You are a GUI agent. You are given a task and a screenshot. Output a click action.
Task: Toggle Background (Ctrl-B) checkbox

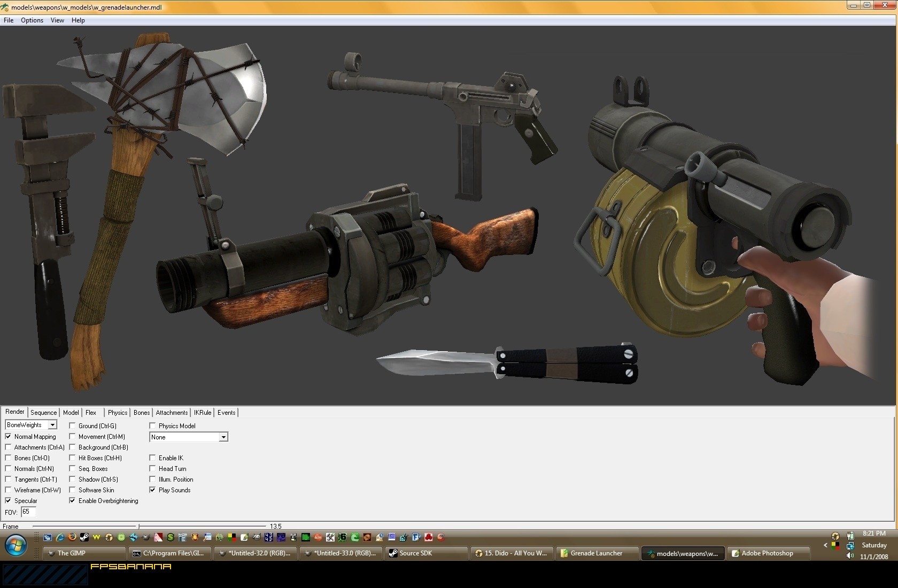point(72,447)
